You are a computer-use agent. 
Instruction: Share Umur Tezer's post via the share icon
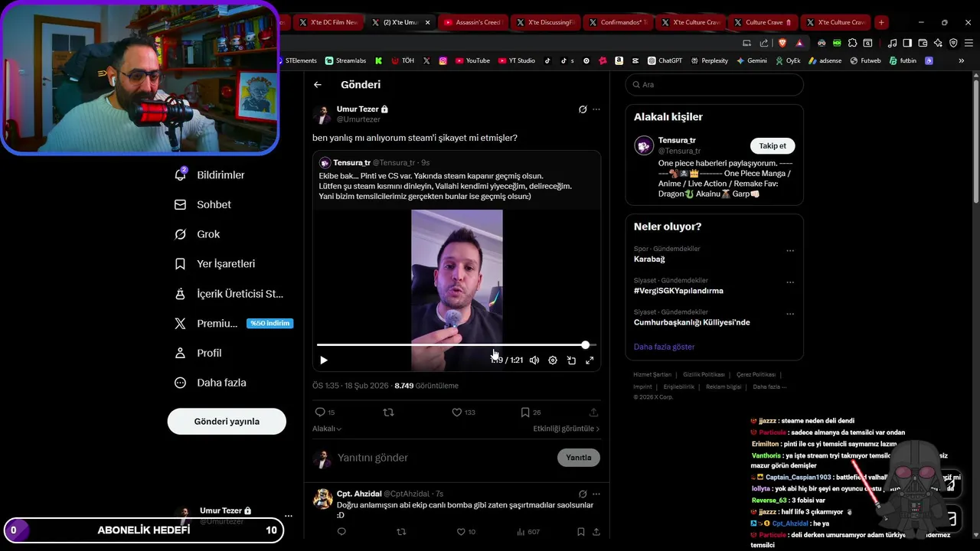(593, 412)
